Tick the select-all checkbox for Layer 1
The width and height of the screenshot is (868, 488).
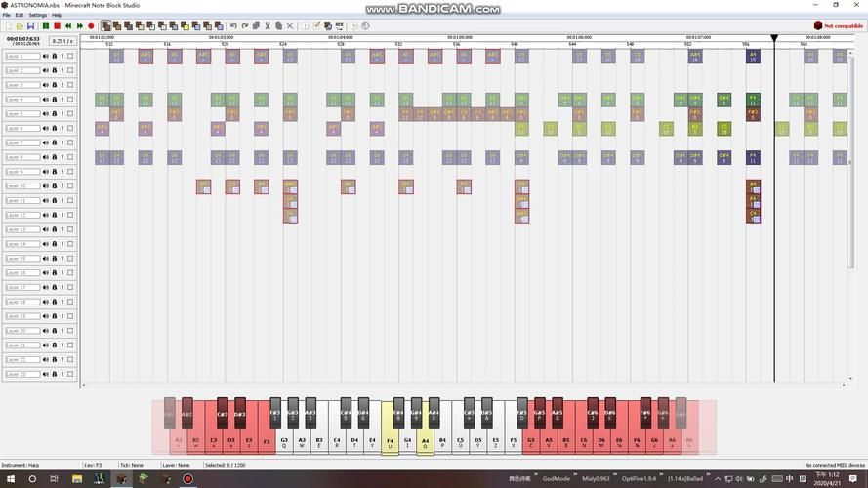pos(70,56)
